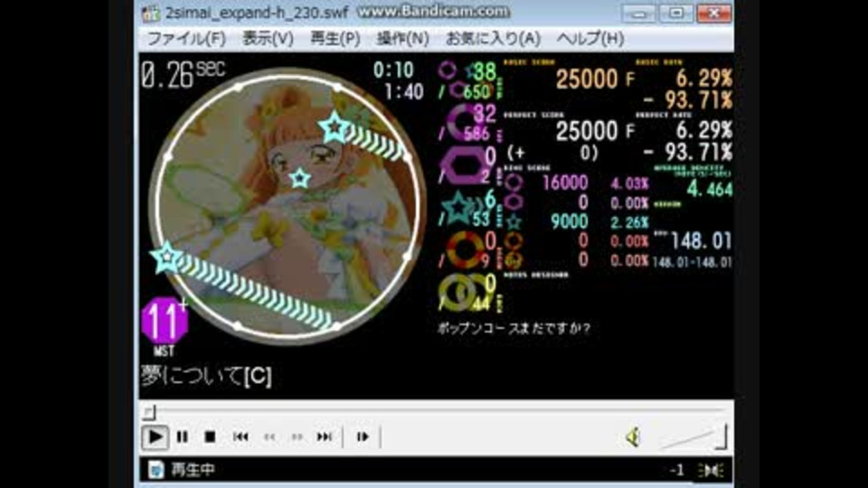The height and width of the screenshot is (488, 868).
Task: Open the 再生(P) menu
Action: [335, 39]
